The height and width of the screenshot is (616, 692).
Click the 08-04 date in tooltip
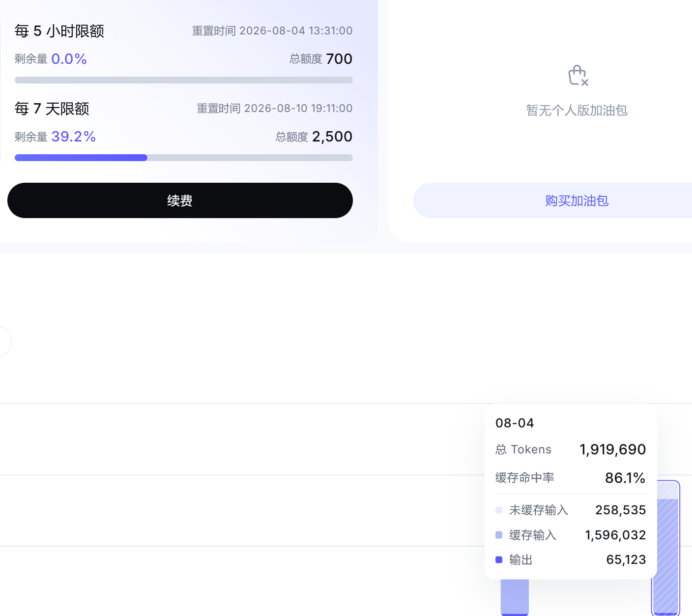click(x=515, y=423)
